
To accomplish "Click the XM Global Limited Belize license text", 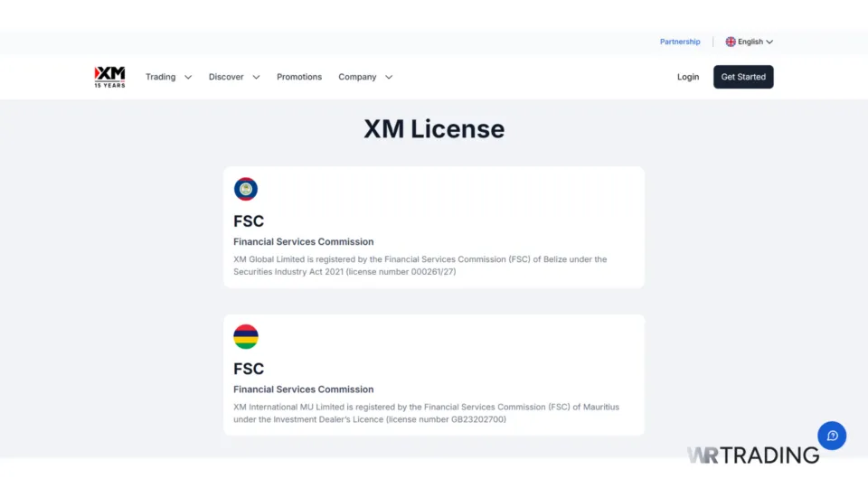I will coord(420,266).
